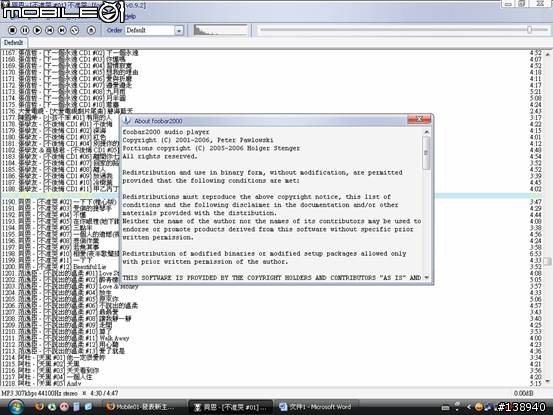This screenshot has width=553, height=415.
Task: Click the About dialog scrollbar thumb
Action: (x=426, y=153)
